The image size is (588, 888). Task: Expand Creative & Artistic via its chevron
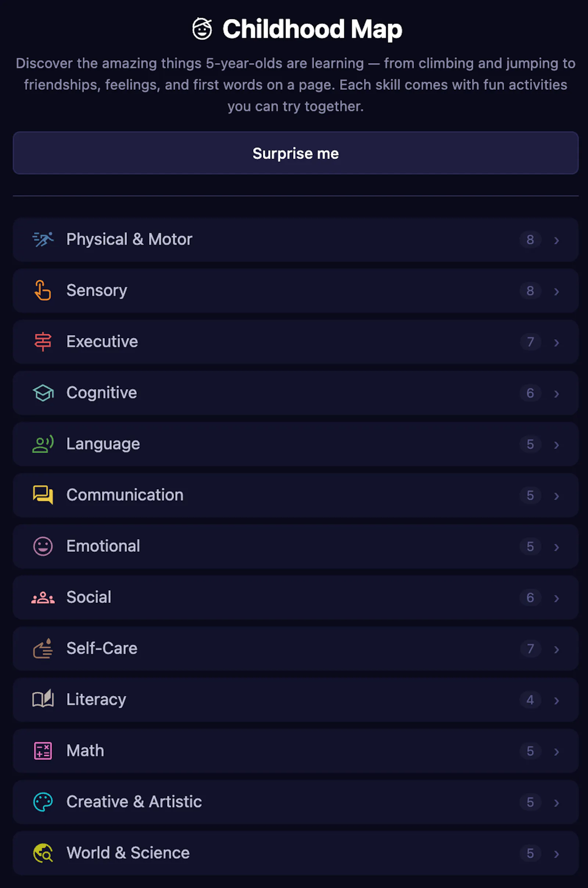pos(556,803)
